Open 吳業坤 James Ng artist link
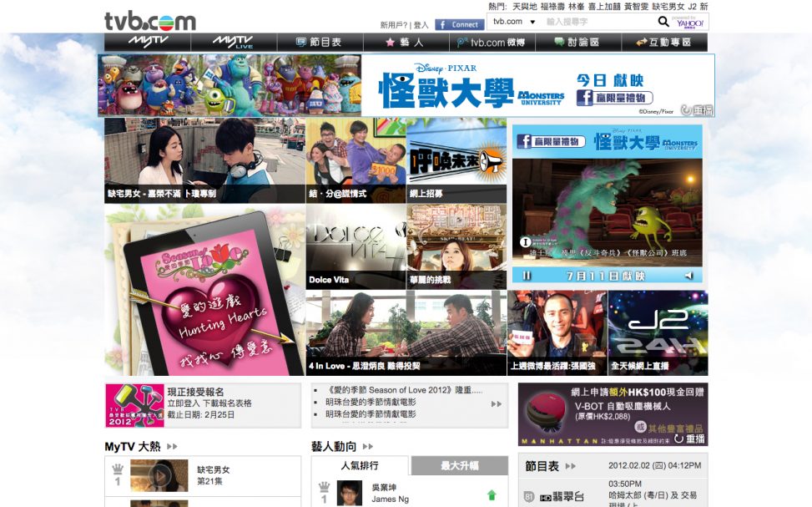The height and width of the screenshot is (507, 812). coord(390,493)
